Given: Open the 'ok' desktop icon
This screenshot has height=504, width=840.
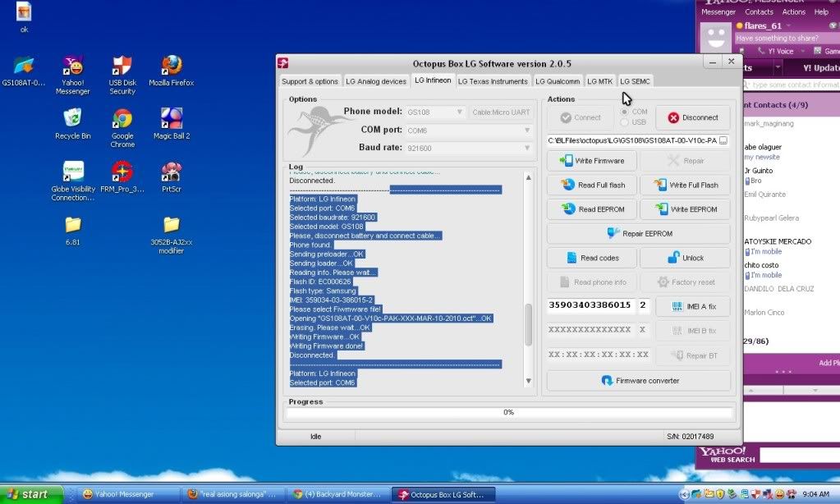Looking at the screenshot, I should 24,18.
